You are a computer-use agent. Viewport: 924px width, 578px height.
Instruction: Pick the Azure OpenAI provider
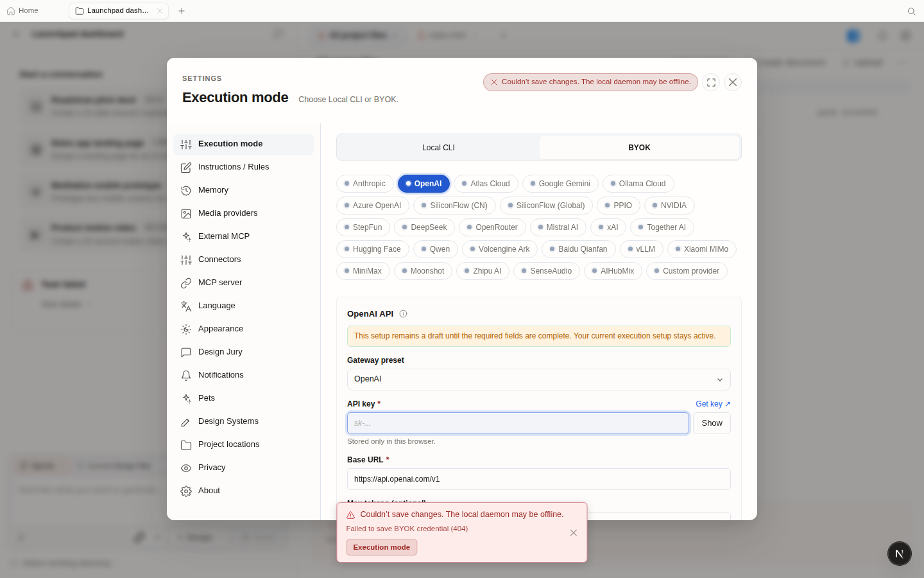pyautogui.click(x=373, y=206)
